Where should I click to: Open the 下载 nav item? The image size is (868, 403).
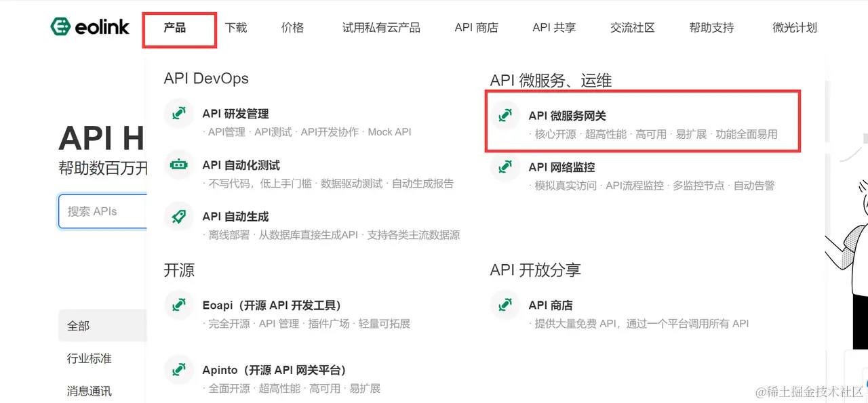pos(236,28)
